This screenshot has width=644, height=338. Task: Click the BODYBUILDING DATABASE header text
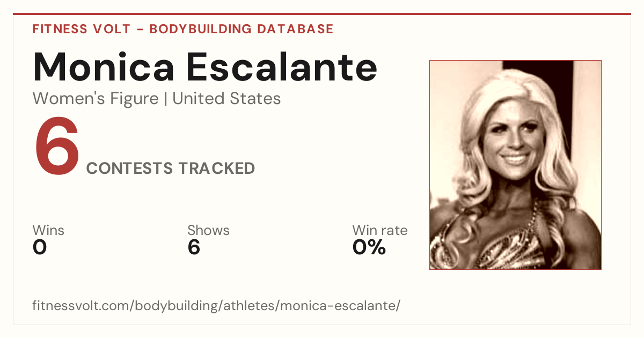click(241, 29)
